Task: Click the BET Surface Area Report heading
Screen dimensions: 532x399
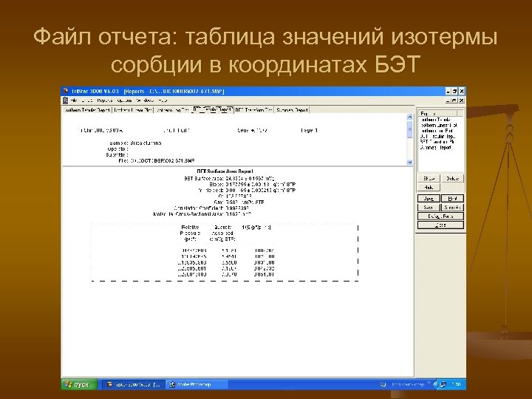Action: 225,171
